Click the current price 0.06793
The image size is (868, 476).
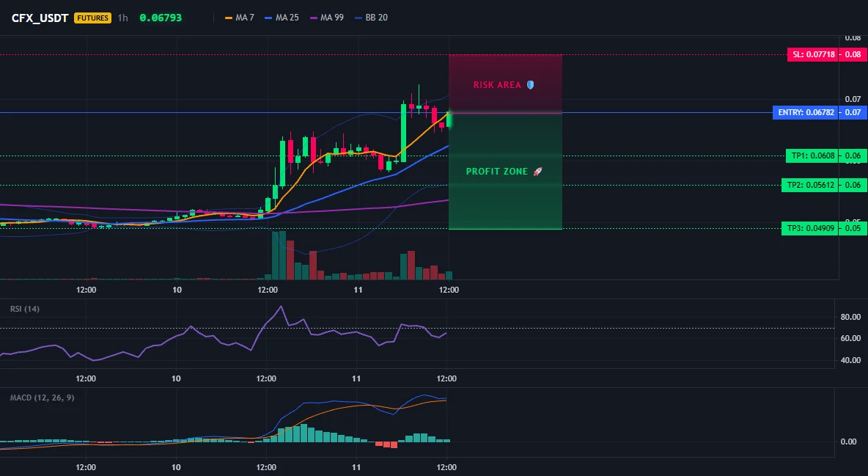pyautogui.click(x=161, y=18)
